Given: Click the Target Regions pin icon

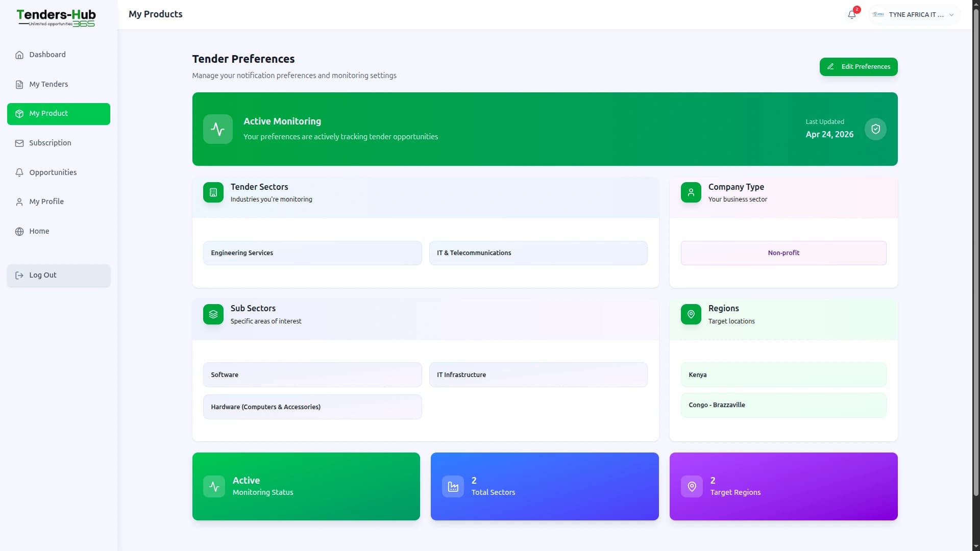Looking at the screenshot, I should point(692,487).
